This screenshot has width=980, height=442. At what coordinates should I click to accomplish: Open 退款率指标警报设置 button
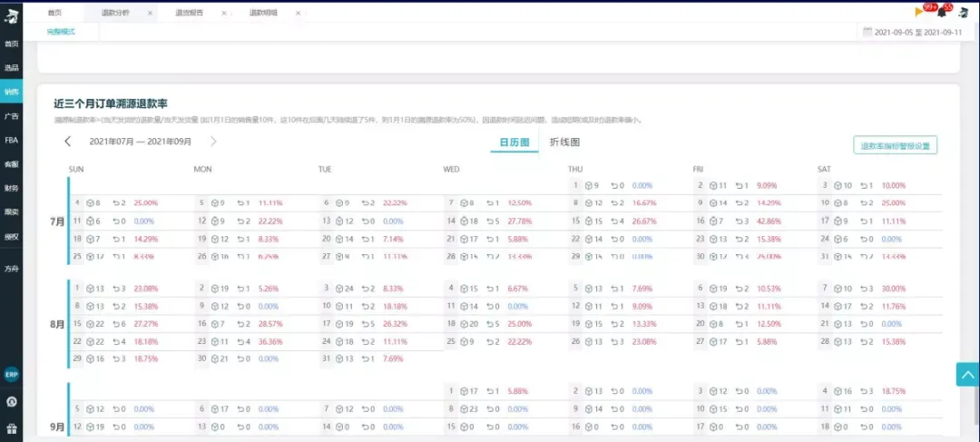895,145
